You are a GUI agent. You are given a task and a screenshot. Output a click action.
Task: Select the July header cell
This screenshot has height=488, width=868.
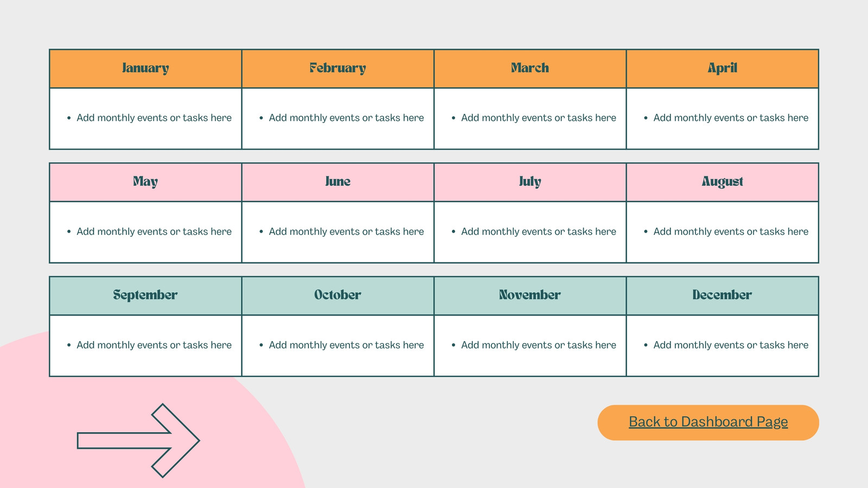pyautogui.click(x=530, y=182)
